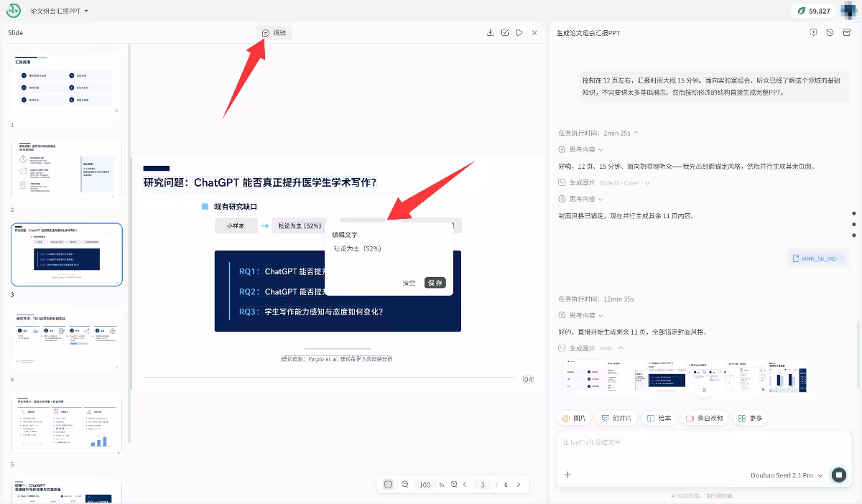The width and height of the screenshot is (862, 504).
Task: Open the 更多 modes chip
Action: coord(751,418)
